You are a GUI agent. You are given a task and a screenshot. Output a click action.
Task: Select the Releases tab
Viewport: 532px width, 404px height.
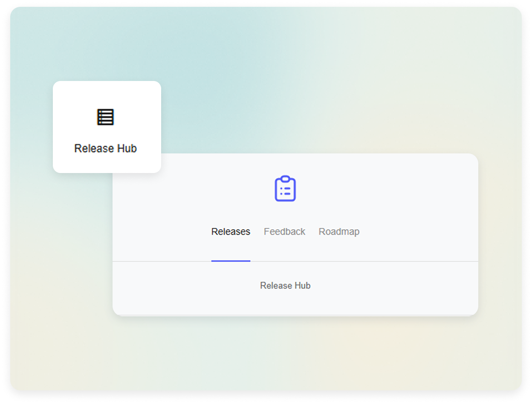pyautogui.click(x=231, y=231)
